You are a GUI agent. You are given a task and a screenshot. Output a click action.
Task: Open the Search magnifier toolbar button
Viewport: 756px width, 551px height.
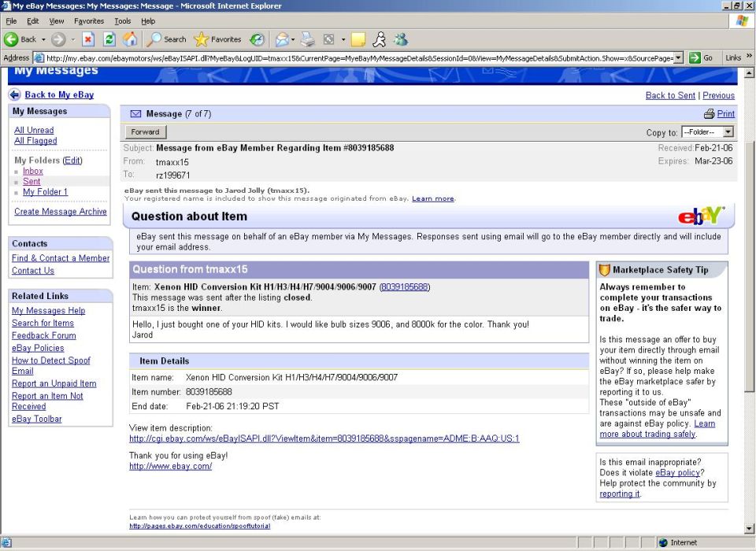(166, 39)
